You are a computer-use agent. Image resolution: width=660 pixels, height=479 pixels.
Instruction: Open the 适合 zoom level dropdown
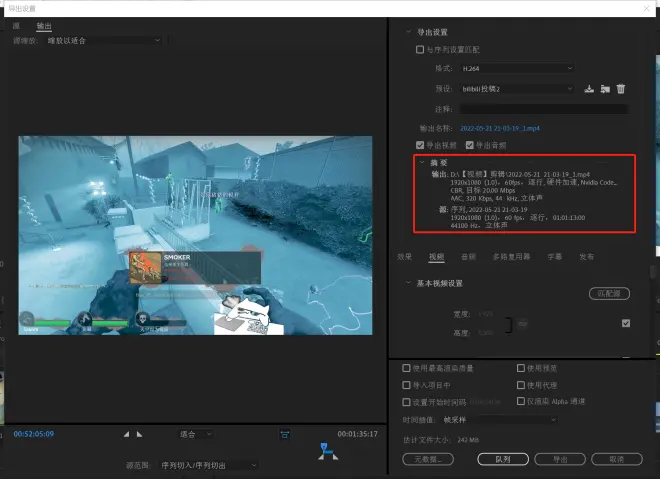point(196,434)
